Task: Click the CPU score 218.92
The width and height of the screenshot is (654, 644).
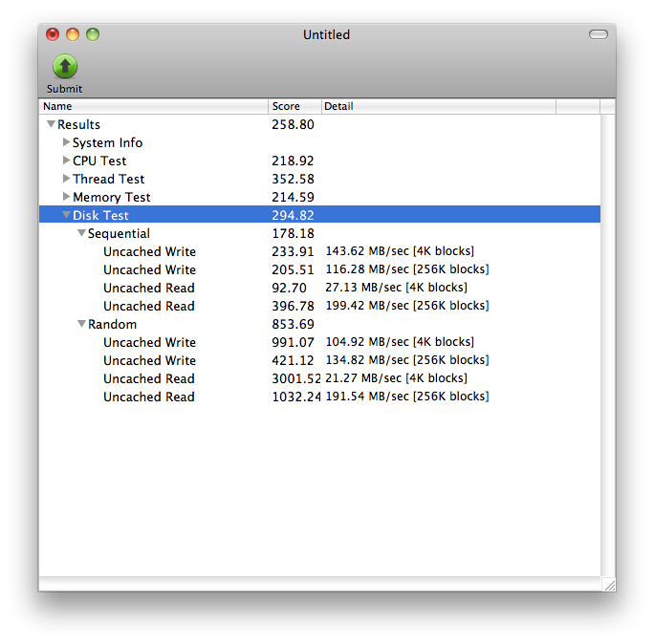Action: click(x=293, y=161)
